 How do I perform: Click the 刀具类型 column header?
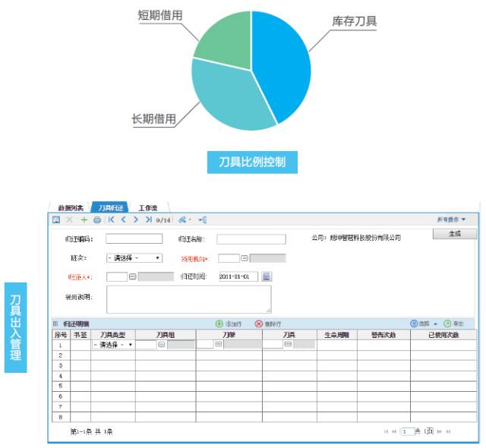tap(113, 335)
